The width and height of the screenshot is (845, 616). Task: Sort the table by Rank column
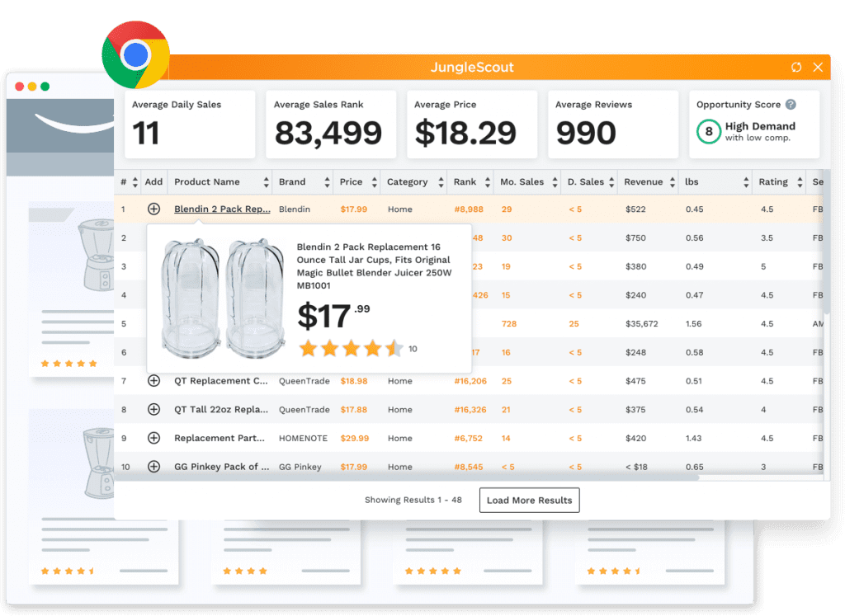tap(488, 182)
